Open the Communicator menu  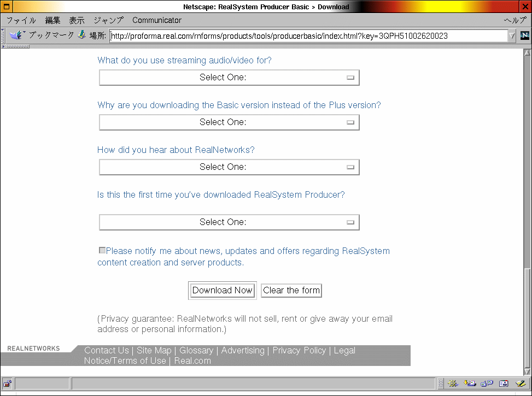tap(157, 20)
